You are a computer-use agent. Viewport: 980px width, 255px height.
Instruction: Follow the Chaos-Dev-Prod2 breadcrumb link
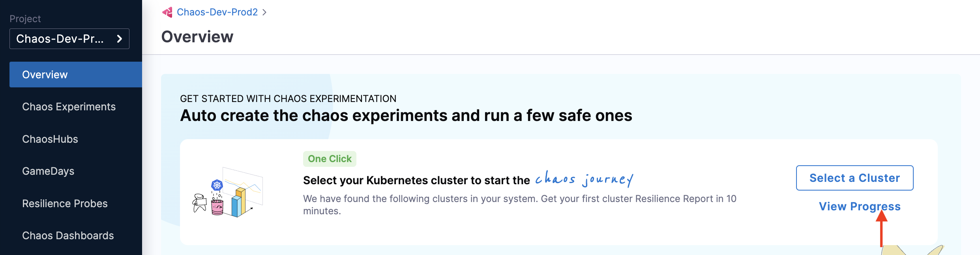[217, 12]
